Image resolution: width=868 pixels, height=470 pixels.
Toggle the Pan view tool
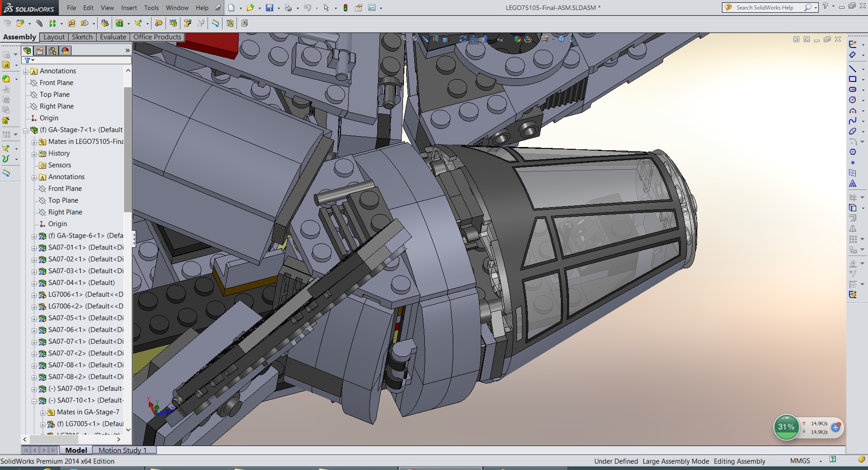pos(474,39)
